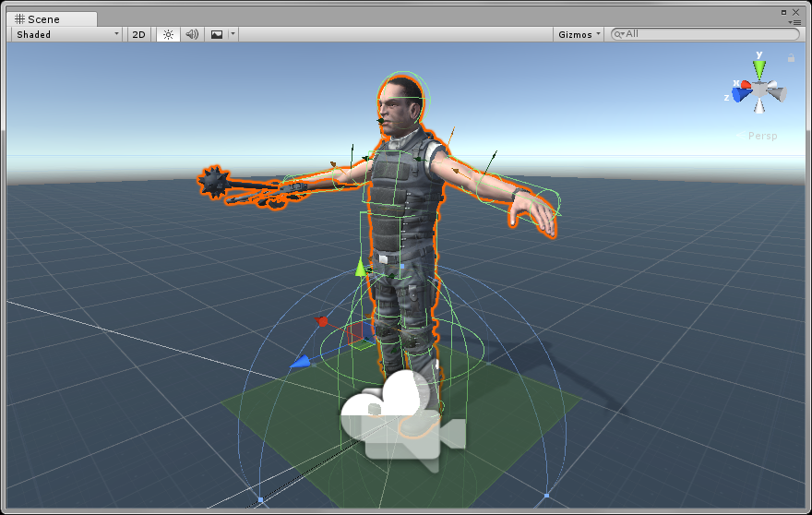Click the red X axis gizmo cone

[x=746, y=85]
